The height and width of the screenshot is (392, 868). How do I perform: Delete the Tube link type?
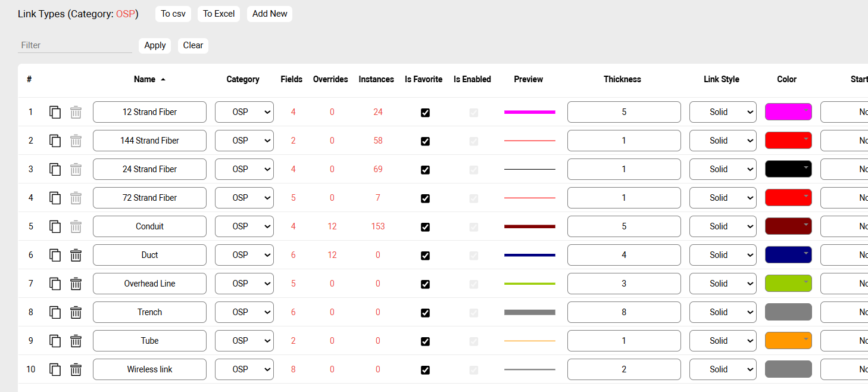coord(76,341)
